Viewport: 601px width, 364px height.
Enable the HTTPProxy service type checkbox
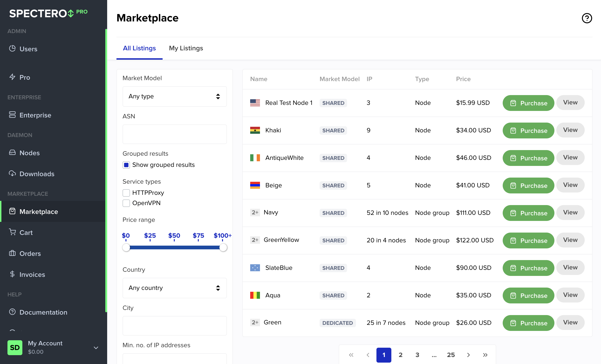(126, 193)
